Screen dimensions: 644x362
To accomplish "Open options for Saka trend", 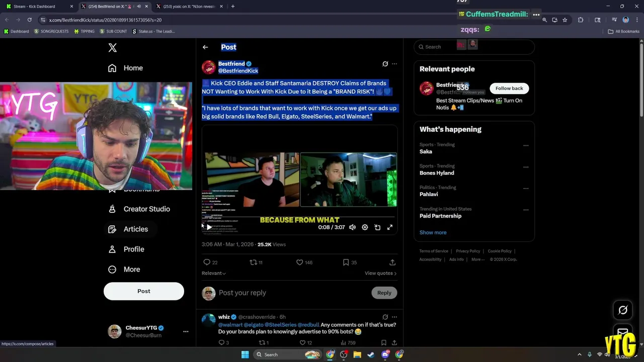I will point(526,146).
